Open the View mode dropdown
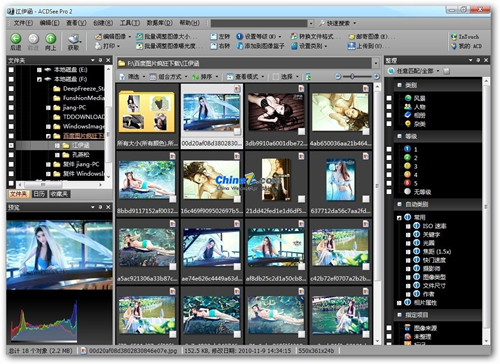Screen dimensions: 500x364 pos(245,77)
